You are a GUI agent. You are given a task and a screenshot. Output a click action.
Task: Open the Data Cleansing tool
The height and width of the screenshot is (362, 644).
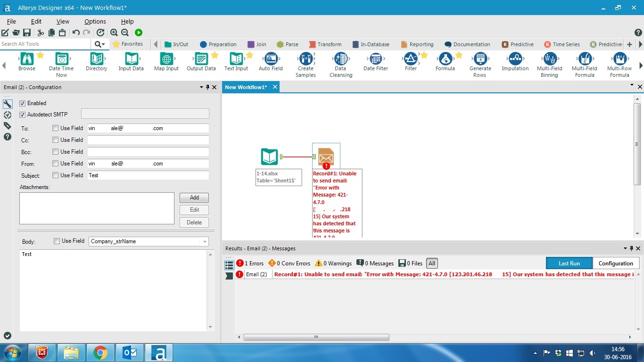pos(340,61)
